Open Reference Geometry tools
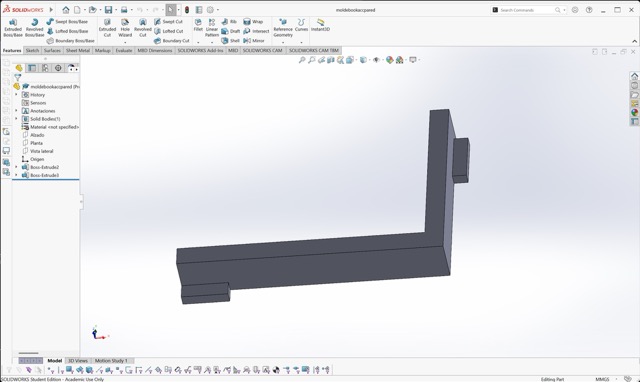This screenshot has height=382, width=640. [283, 28]
